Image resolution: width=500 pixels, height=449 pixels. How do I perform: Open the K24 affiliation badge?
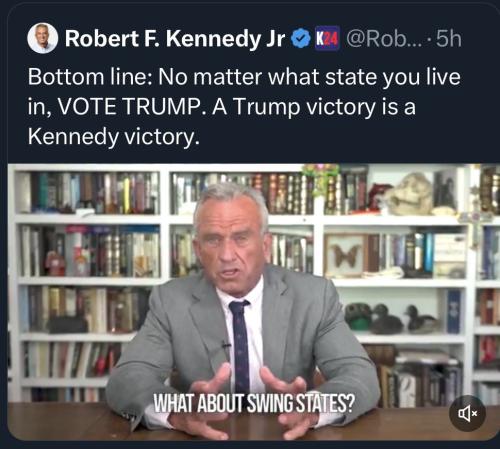coord(327,39)
